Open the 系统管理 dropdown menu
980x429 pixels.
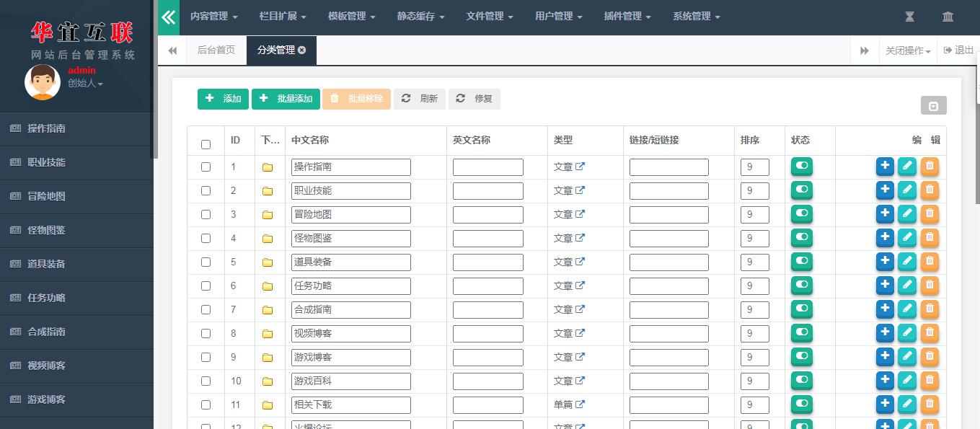coord(697,17)
